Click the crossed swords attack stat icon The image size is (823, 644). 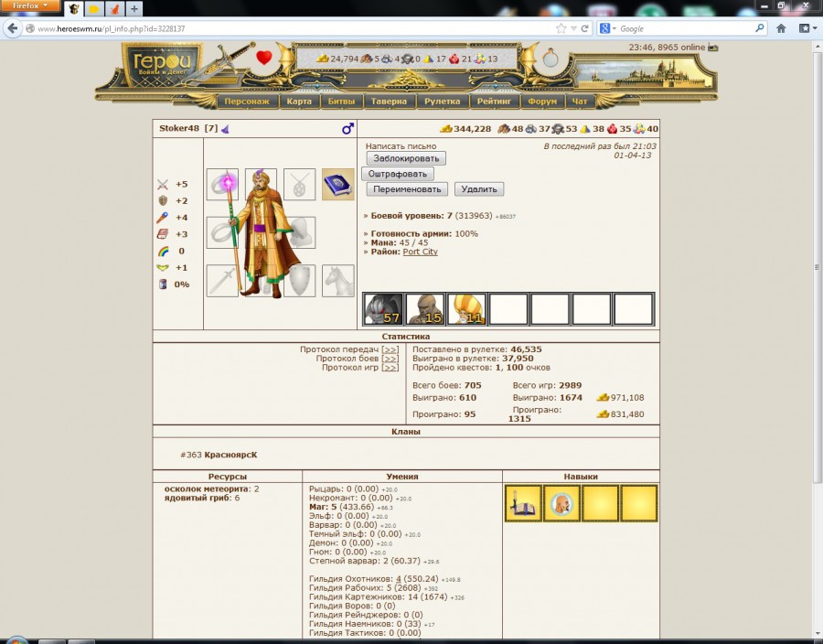(x=163, y=184)
